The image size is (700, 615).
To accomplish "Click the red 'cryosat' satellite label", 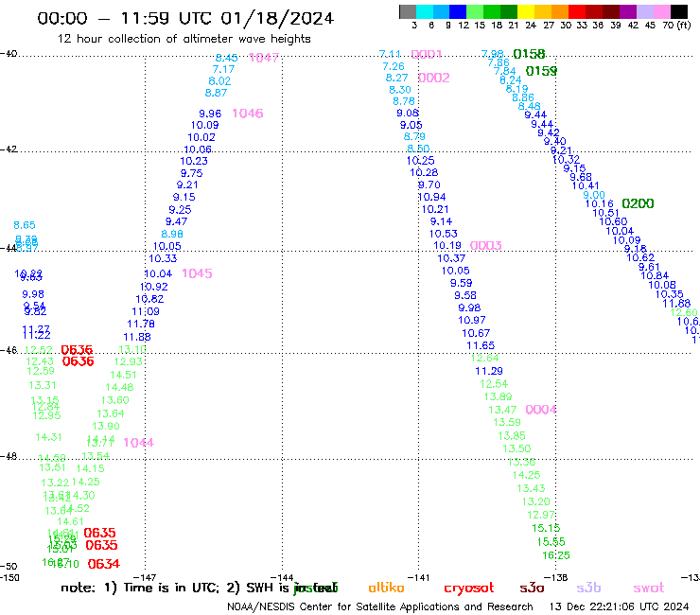I will [469, 589].
